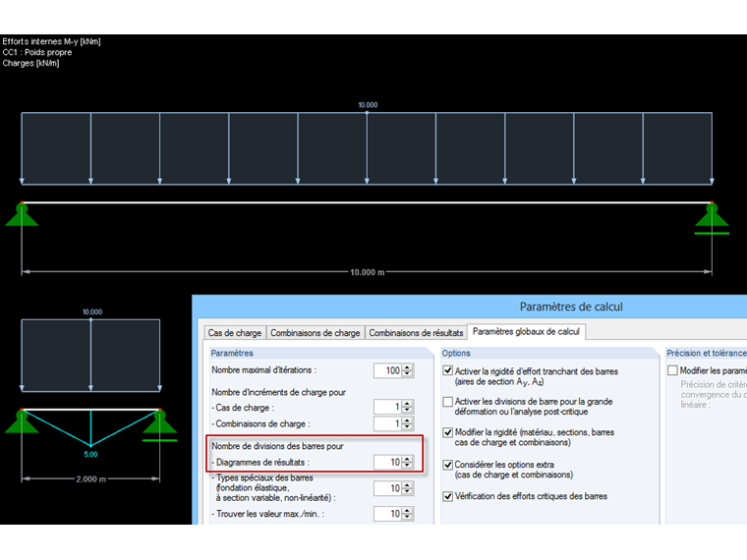The image size is (747, 560).
Task: Select left support of the 2 m beam
Action: 22,420
